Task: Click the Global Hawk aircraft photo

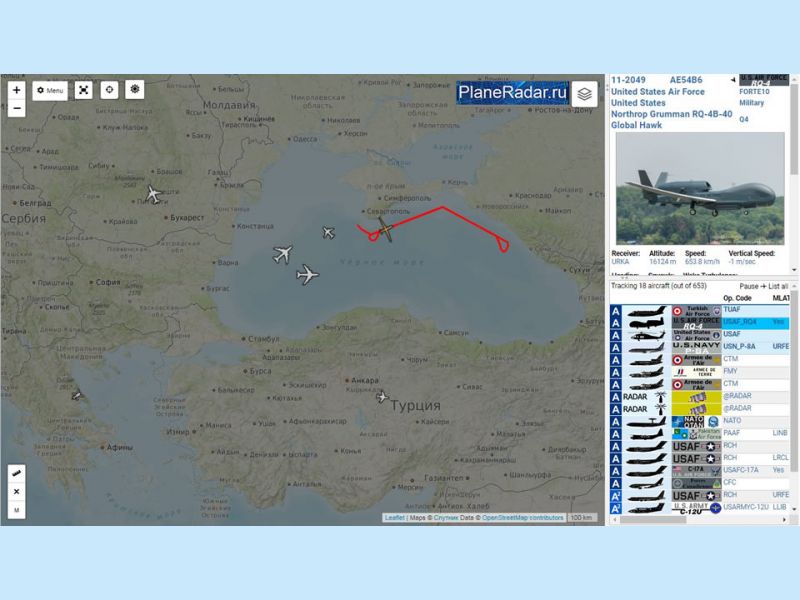Action: point(700,188)
